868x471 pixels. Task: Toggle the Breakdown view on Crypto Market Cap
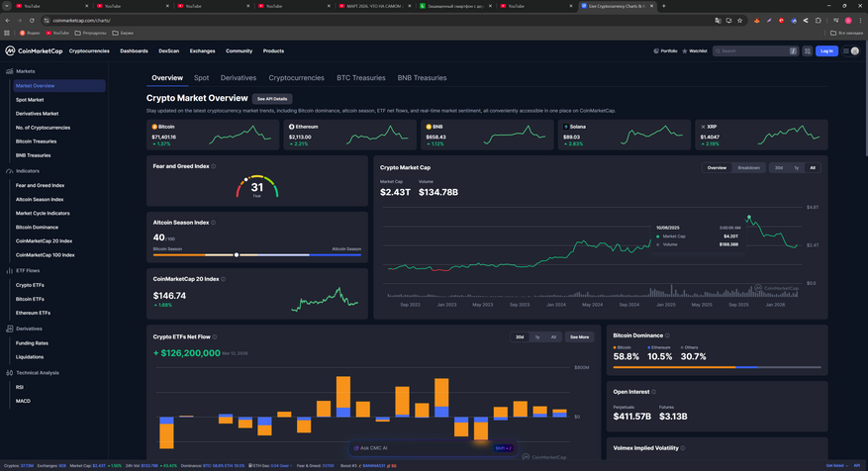pos(748,167)
